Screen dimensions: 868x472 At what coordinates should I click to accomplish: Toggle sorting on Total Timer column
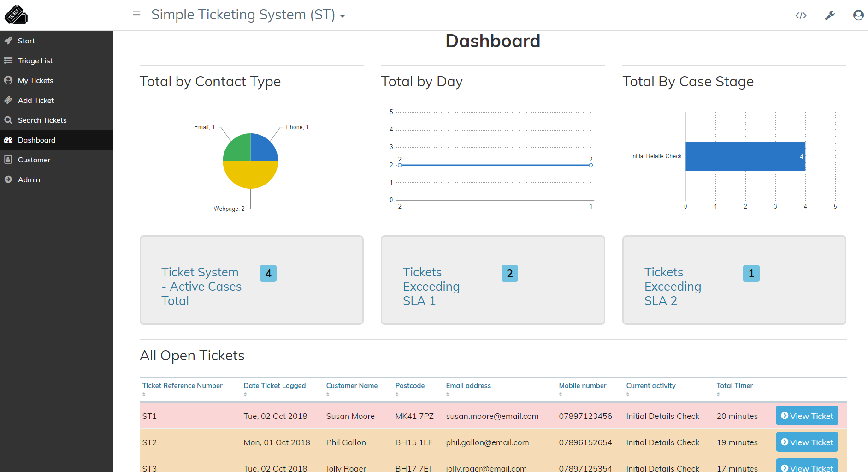pos(718,394)
